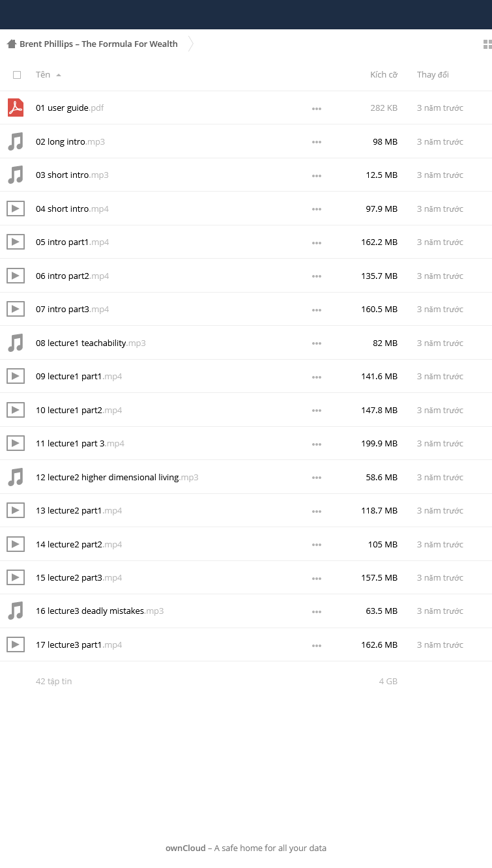The height and width of the screenshot is (868, 492).
Task: Click the music note icon for 02 long intro
Action: point(16,141)
